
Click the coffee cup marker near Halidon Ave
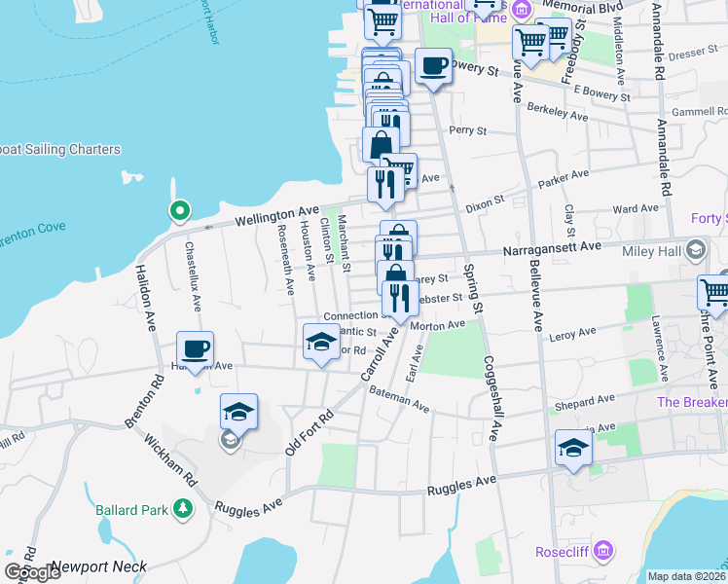click(195, 350)
